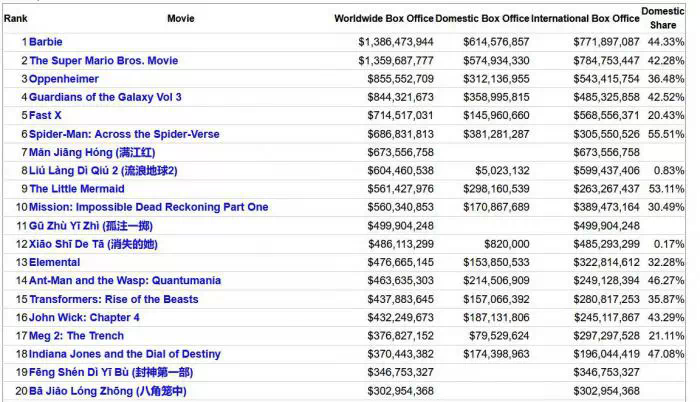Click Mission: Impossible Dead Reckoning Part One
Image resolution: width=700 pixels, height=402 pixels.
(148, 207)
